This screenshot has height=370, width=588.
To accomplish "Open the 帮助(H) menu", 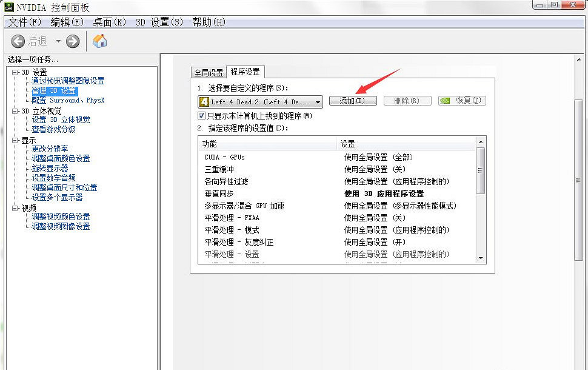I will (x=209, y=22).
